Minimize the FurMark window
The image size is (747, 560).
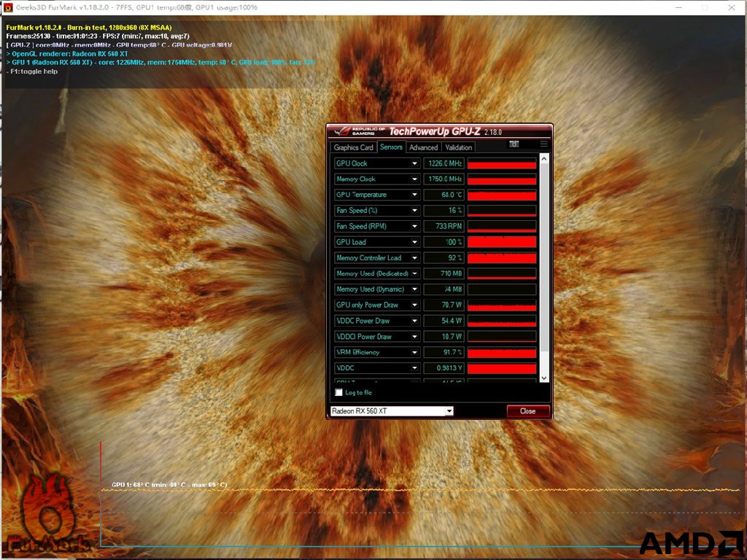(678, 7)
